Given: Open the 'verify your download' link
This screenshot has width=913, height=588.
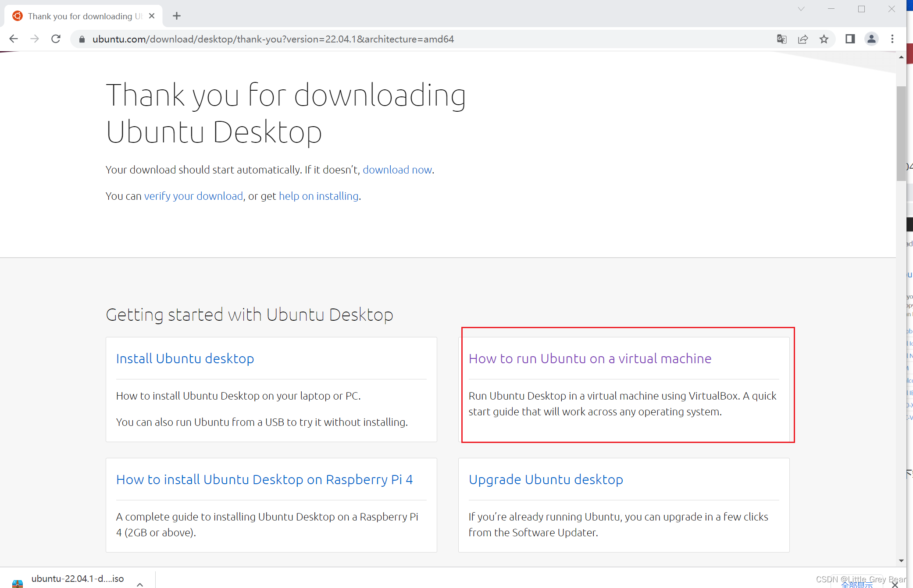Looking at the screenshot, I should click(x=193, y=196).
